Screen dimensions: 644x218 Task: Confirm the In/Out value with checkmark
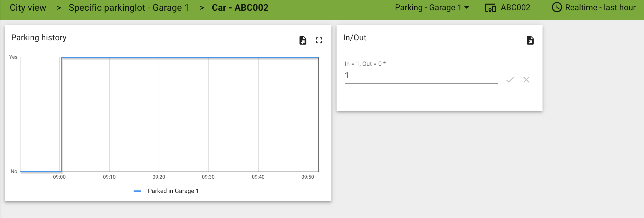tap(510, 80)
